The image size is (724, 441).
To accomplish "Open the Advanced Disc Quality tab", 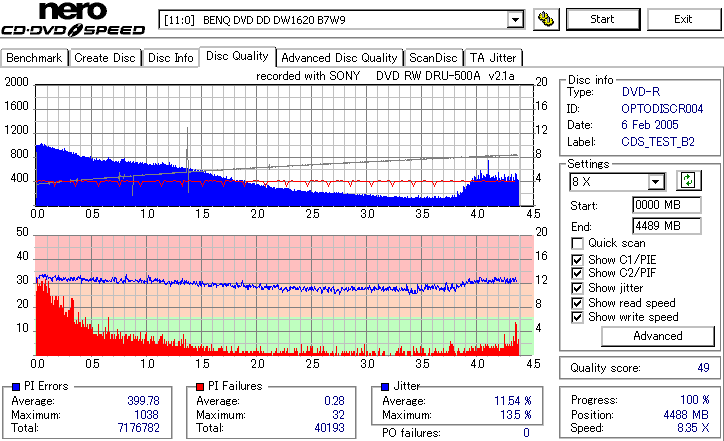I will 339,58.
